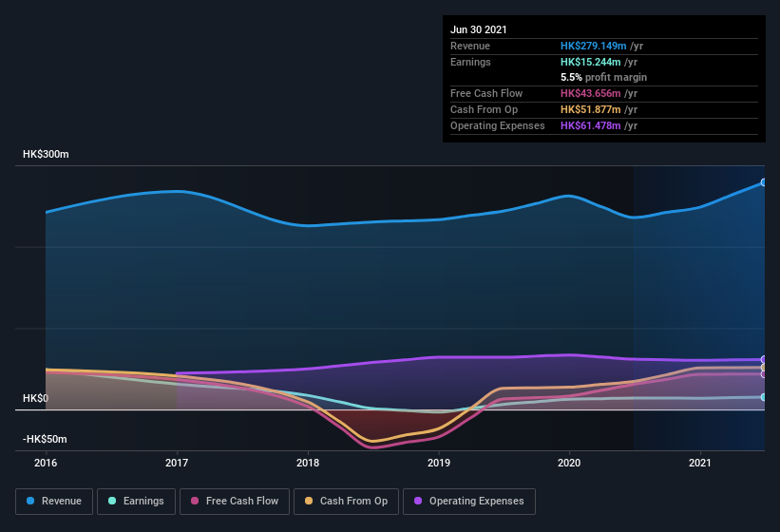Select the 2019 x-axis label
This screenshot has height=532, width=780.
pyautogui.click(x=439, y=463)
